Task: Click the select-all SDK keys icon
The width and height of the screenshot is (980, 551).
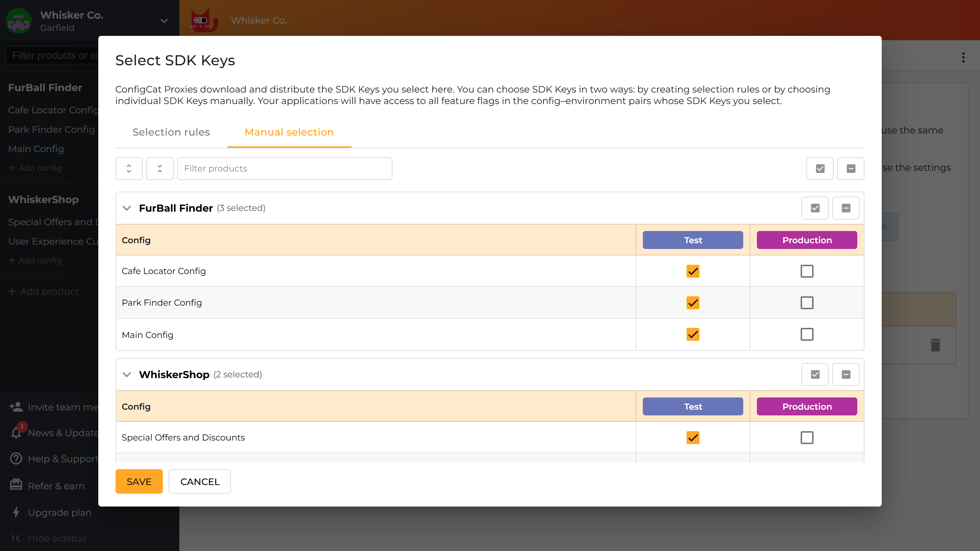Action: click(820, 168)
